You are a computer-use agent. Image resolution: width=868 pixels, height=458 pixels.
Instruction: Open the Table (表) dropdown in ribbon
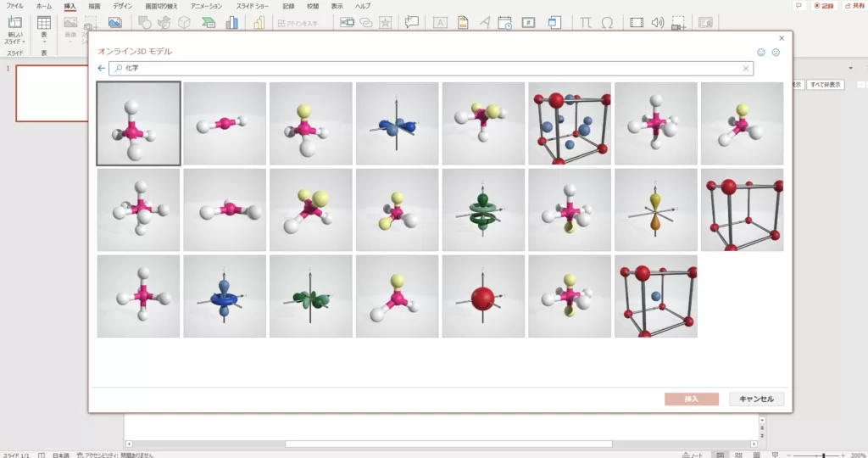pyautogui.click(x=43, y=38)
